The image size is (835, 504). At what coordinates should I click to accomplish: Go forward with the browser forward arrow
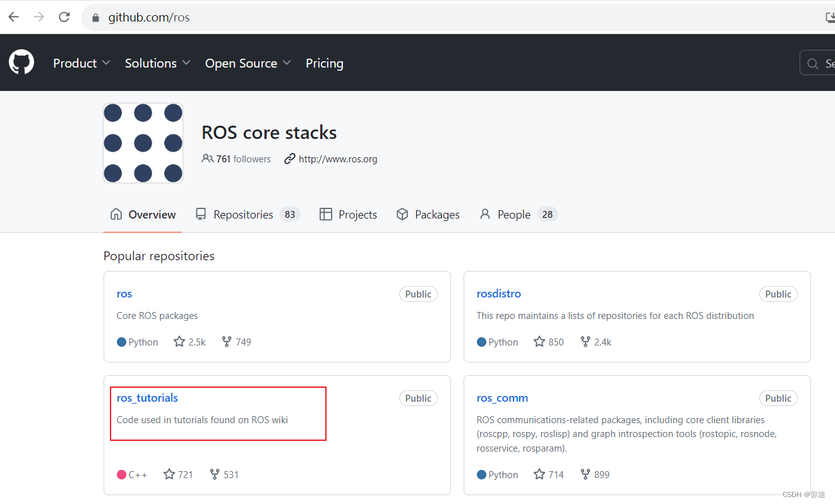[39, 17]
